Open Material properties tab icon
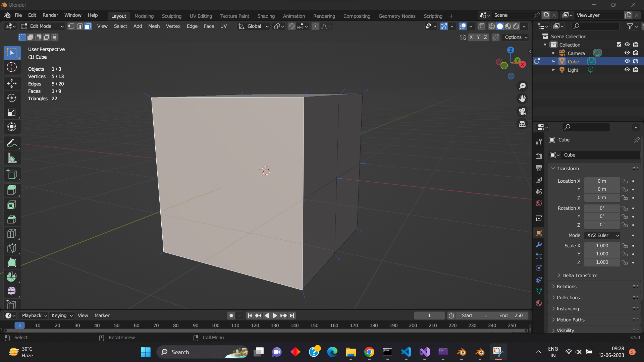This screenshot has width=644, height=362. click(539, 303)
